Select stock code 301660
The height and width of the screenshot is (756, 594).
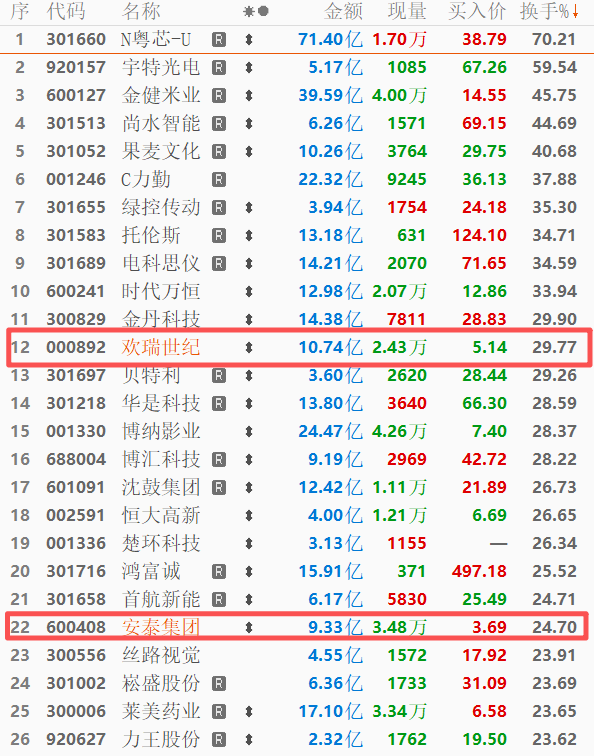(76, 40)
